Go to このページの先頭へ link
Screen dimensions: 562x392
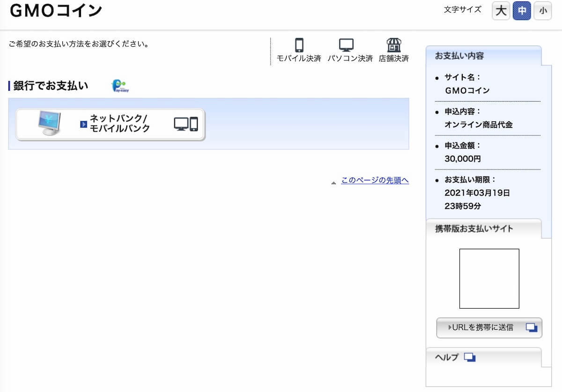(375, 180)
